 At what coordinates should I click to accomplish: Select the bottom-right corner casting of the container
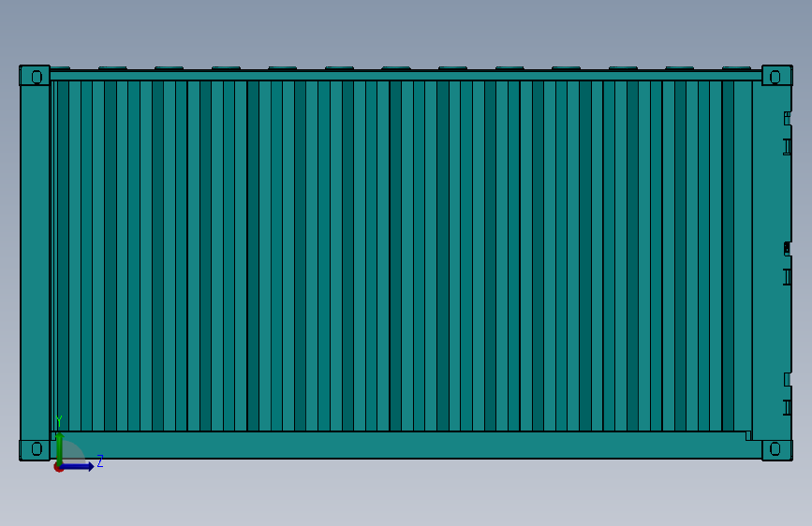777,450
